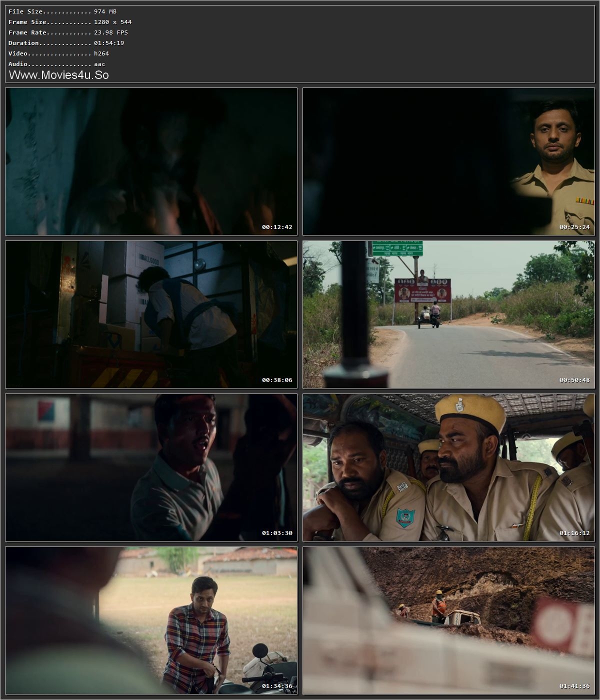
Task: Open the 01:41:36 quarry scene thumbnail
Action: pos(447,621)
